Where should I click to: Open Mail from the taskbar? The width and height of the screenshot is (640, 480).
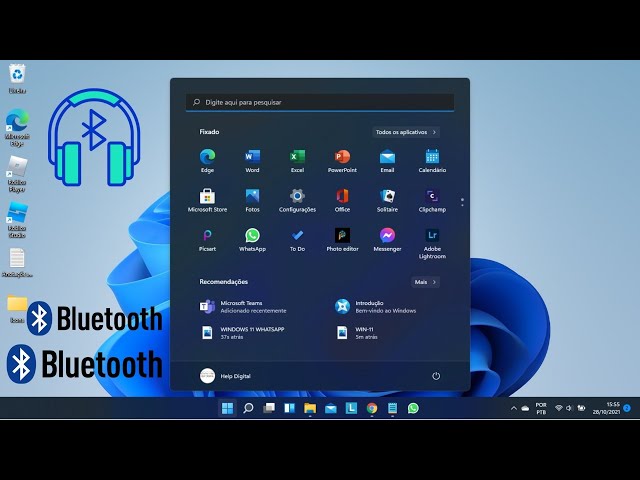pyautogui.click(x=331, y=408)
